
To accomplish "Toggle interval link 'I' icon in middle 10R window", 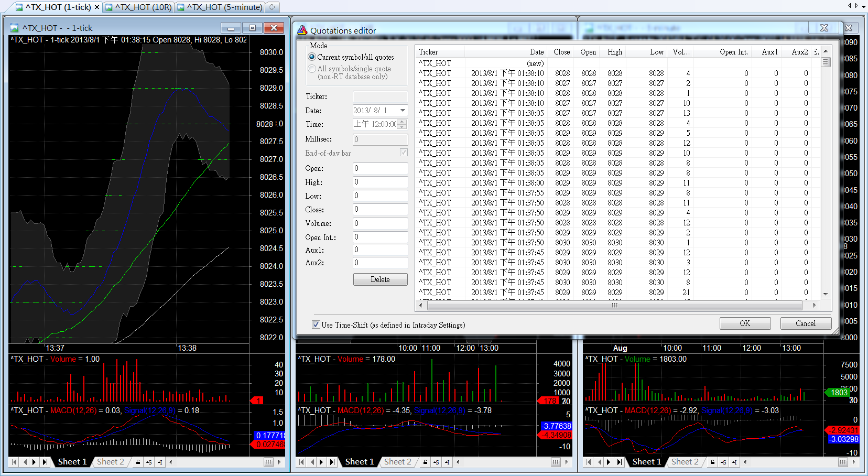I will pyautogui.click(x=447, y=462).
